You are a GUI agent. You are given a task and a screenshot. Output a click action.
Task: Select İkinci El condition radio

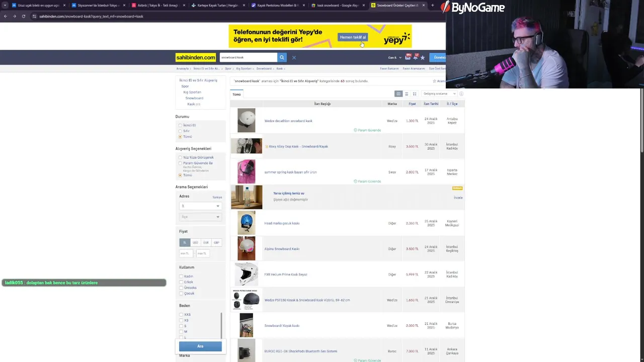[x=180, y=125]
